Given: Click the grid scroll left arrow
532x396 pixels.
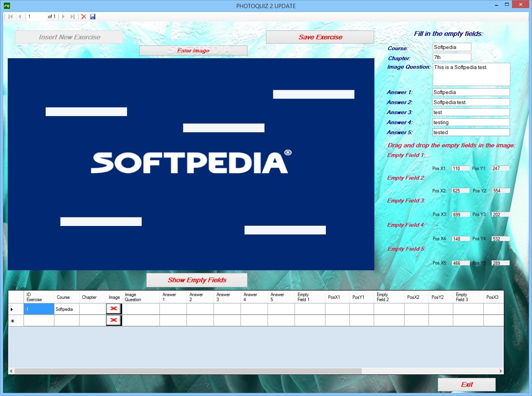Looking at the screenshot, I should (11, 371).
